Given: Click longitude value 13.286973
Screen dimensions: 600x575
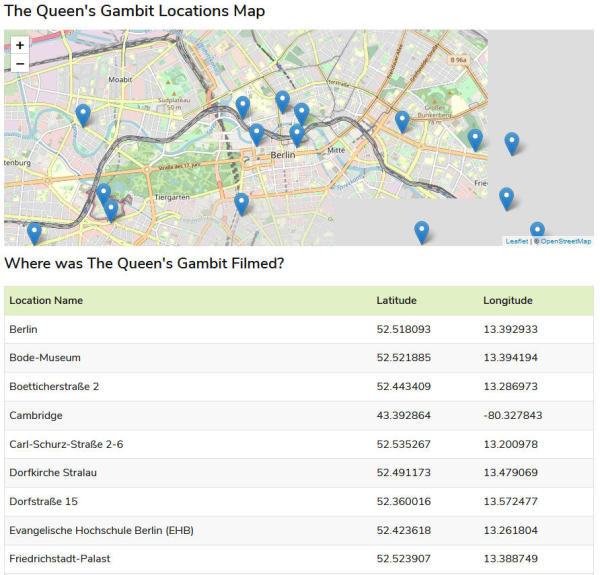Looking at the screenshot, I should (x=510, y=386).
